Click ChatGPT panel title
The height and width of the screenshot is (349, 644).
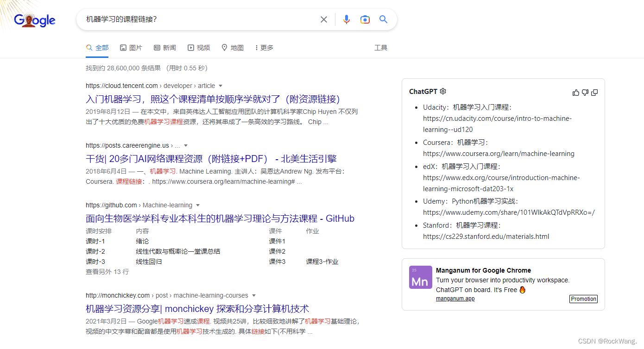[x=423, y=92]
